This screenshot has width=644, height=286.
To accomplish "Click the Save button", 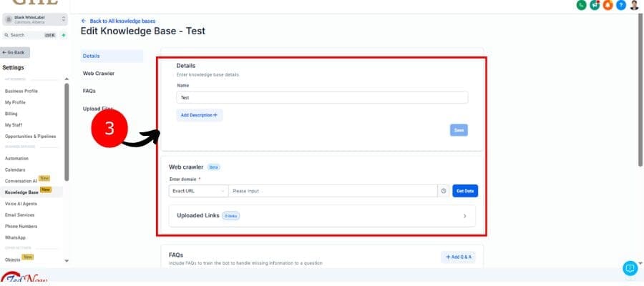I will (x=459, y=130).
